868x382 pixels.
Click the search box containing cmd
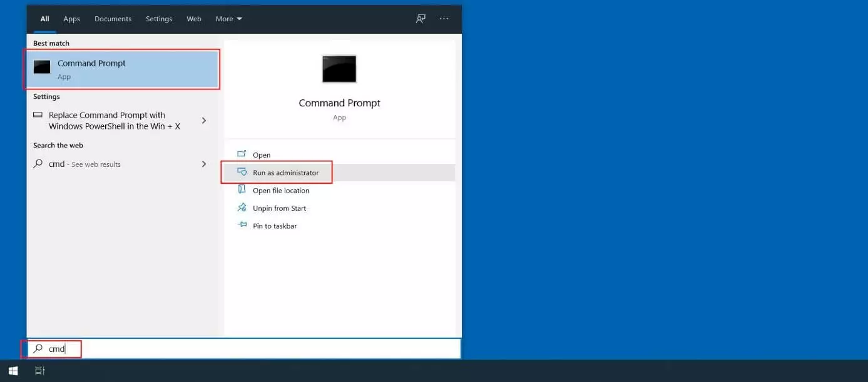(250, 349)
